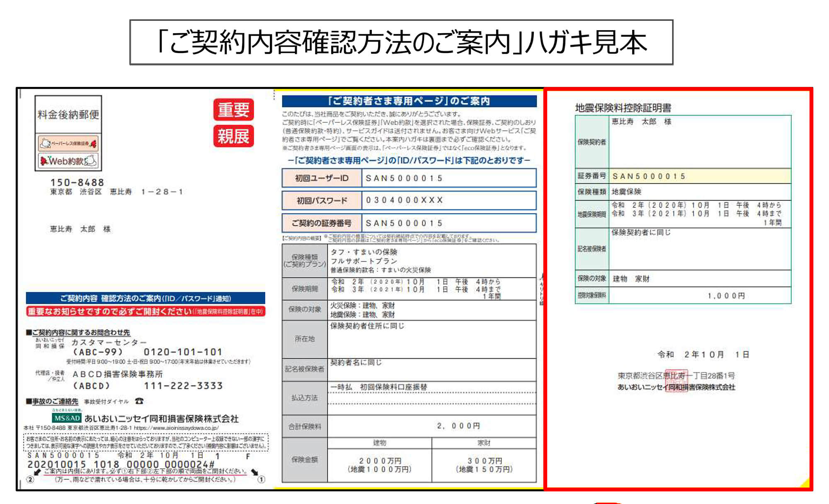Click the ペーパーレス保険証券 stamp icon
Screen dimensions: 829x504
[x=69, y=143]
